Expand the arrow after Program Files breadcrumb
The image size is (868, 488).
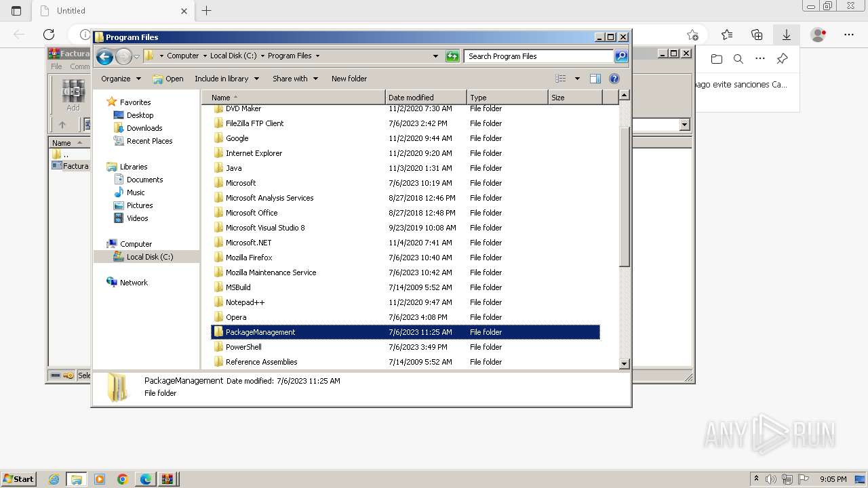[x=317, y=56]
